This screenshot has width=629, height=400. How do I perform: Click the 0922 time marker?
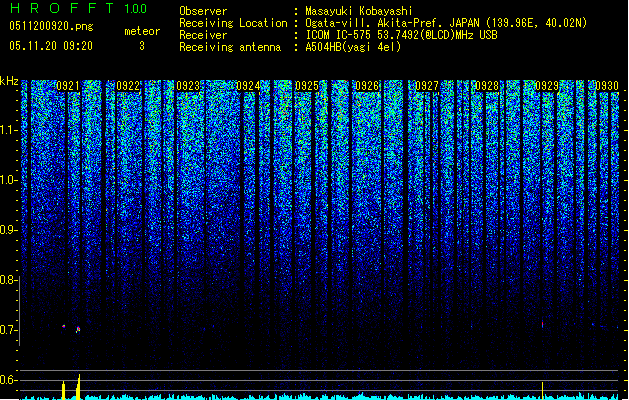tap(128, 86)
